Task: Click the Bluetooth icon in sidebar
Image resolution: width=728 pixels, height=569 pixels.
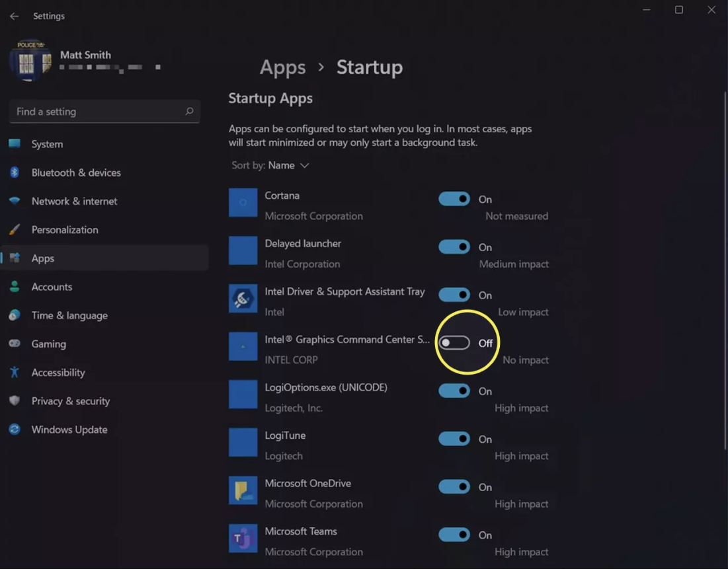Action: [15, 172]
